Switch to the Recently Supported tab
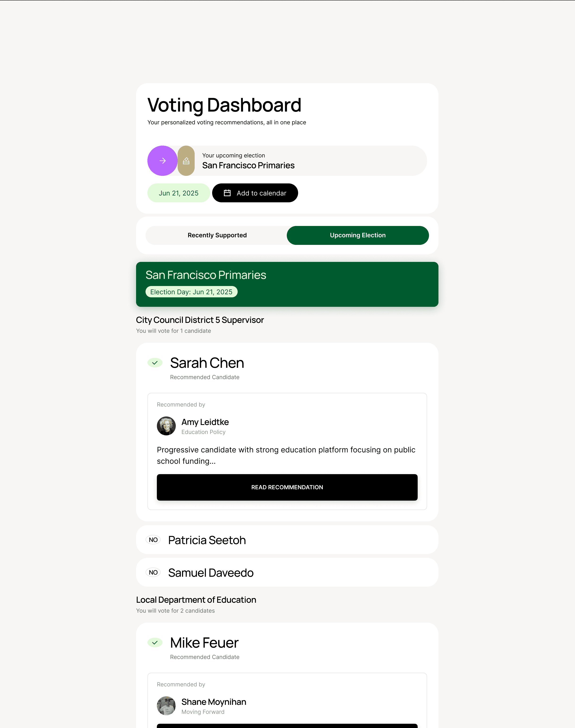Viewport: 575px width, 728px height. tap(217, 235)
